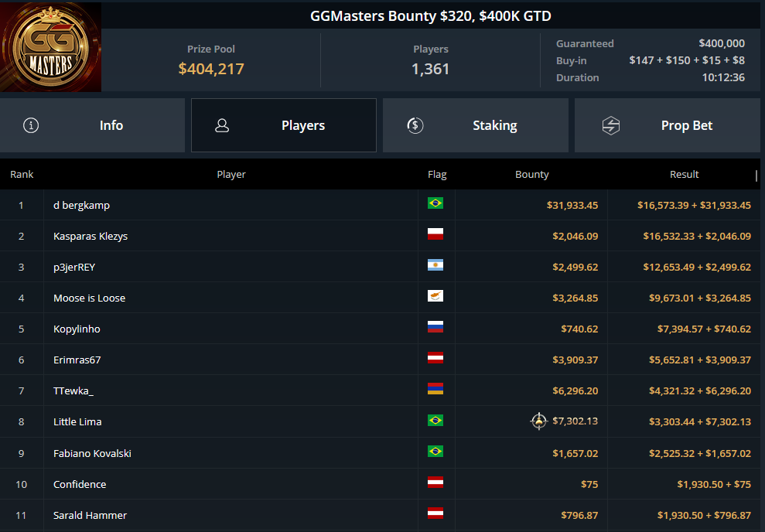The width and height of the screenshot is (765, 532).
Task: Click the 1,361 players count
Action: [x=430, y=69]
